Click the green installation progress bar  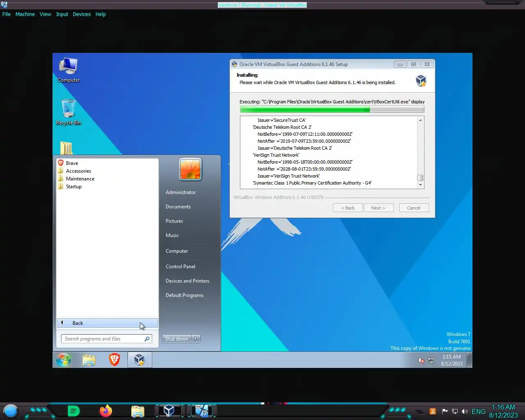(332, 110)
